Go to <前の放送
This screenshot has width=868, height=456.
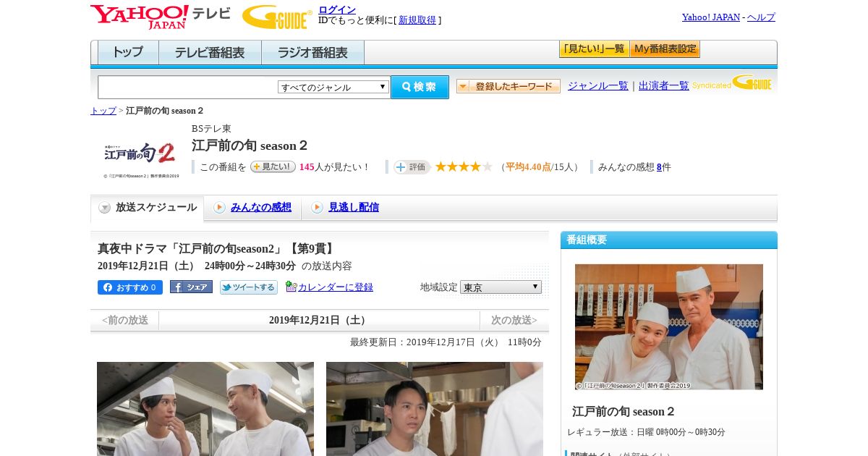(x=124, y=320)
